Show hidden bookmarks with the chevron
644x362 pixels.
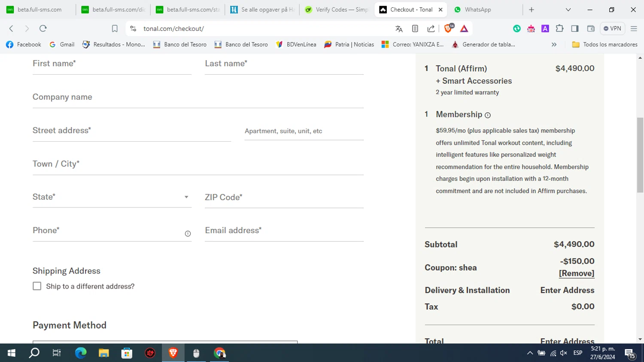click(554, 44)
